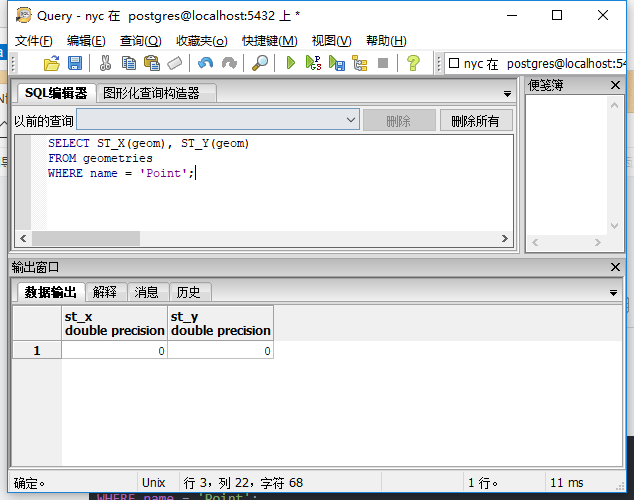Select row 1 header in results

(37, 350)
